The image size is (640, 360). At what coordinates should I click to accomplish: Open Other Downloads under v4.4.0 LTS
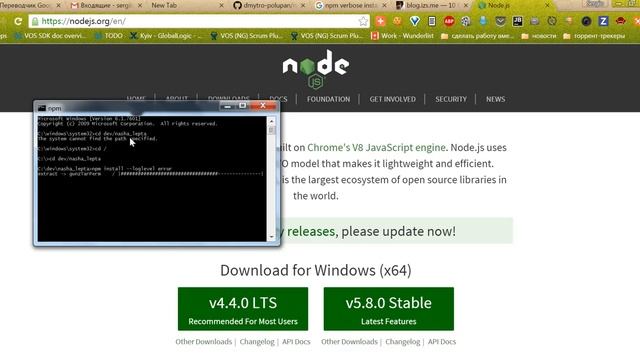pyautogui.click(x=204, y=342)
